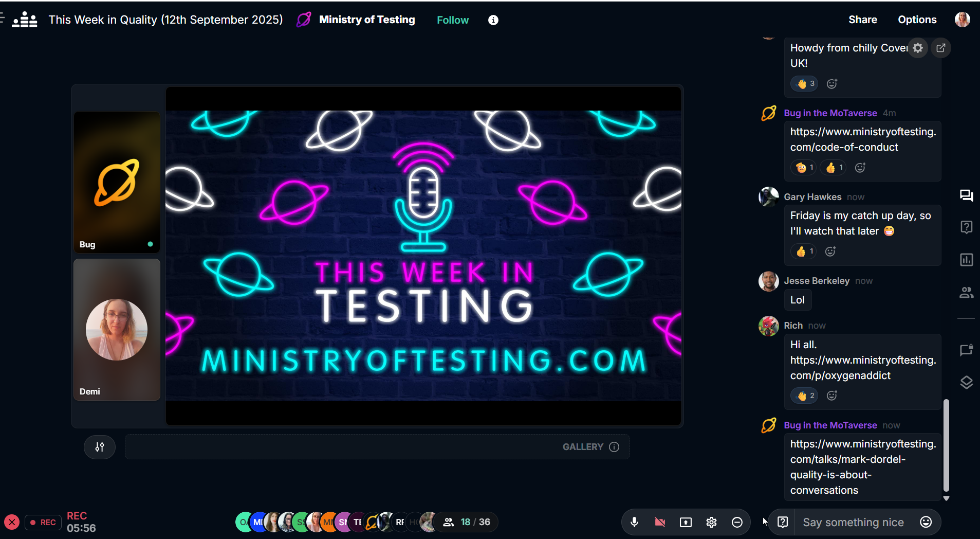The image size is (980, 539).
Task: Open the oxygenaddict profile link from Rich
Action: coord(863,368)
